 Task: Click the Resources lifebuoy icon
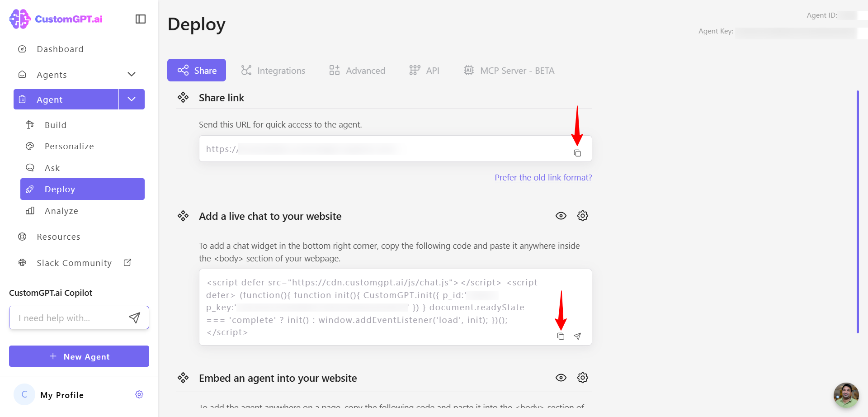[22, 237]
